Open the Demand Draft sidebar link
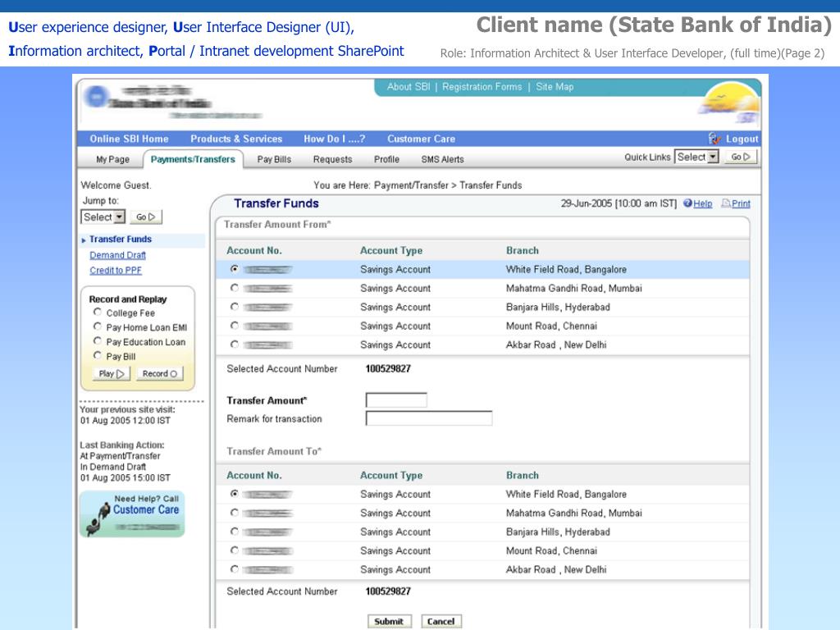Screen dimensions: 840x630 click(118, 255)
